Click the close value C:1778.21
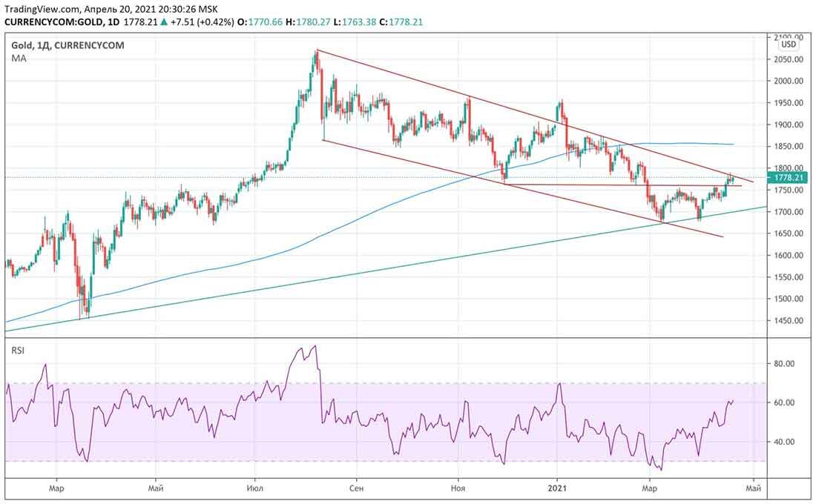Image resolution: width=816 pixels, height=504 pixels. tap(401, 22)
